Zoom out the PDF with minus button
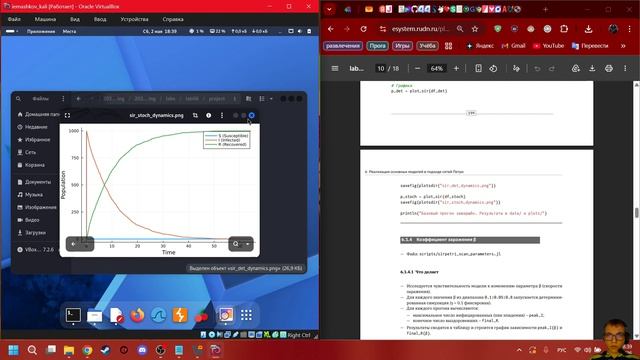 [x=417, y=69]
